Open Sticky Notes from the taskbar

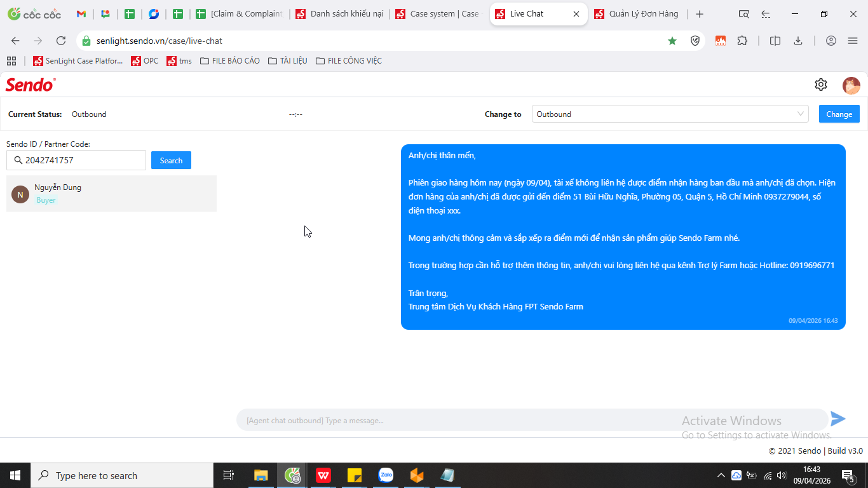click(355, 475)
